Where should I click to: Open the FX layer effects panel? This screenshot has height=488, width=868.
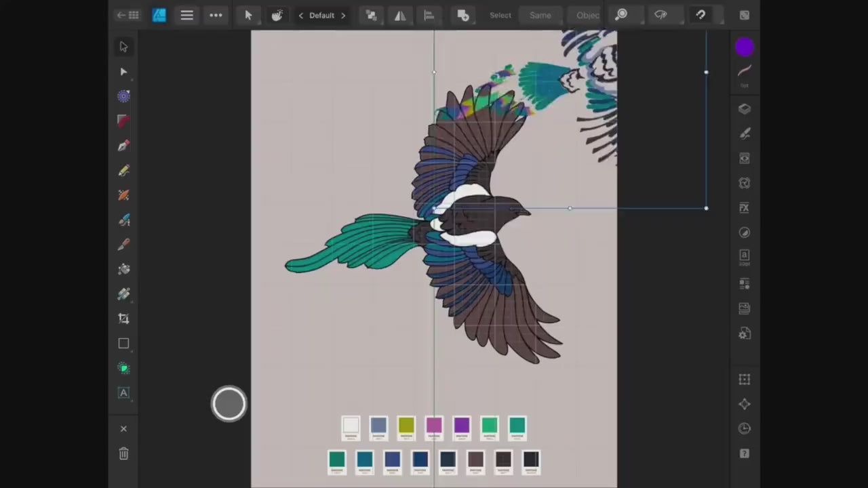click(744, 208)
